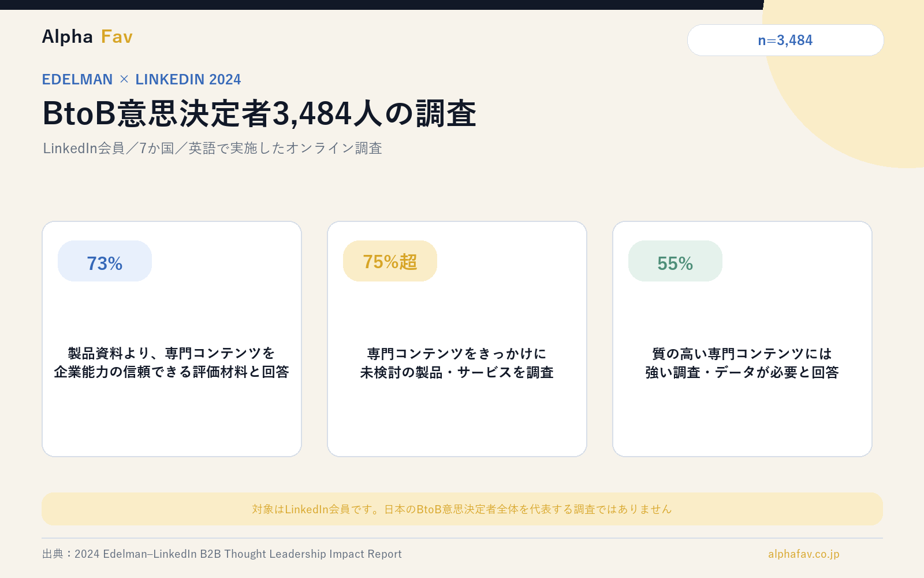Click the middle white statistics card
Viewport: 924px width, 578px height.
click(457, 339)
